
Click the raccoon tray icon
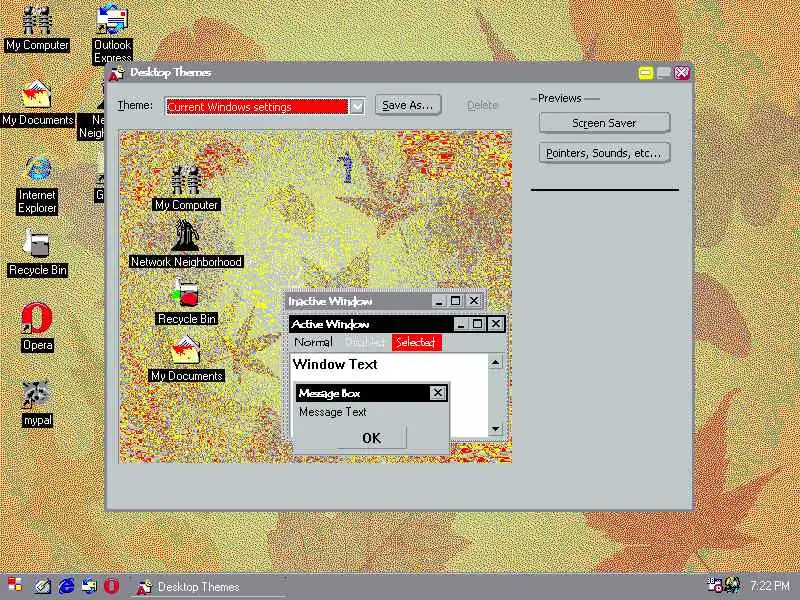733,585
